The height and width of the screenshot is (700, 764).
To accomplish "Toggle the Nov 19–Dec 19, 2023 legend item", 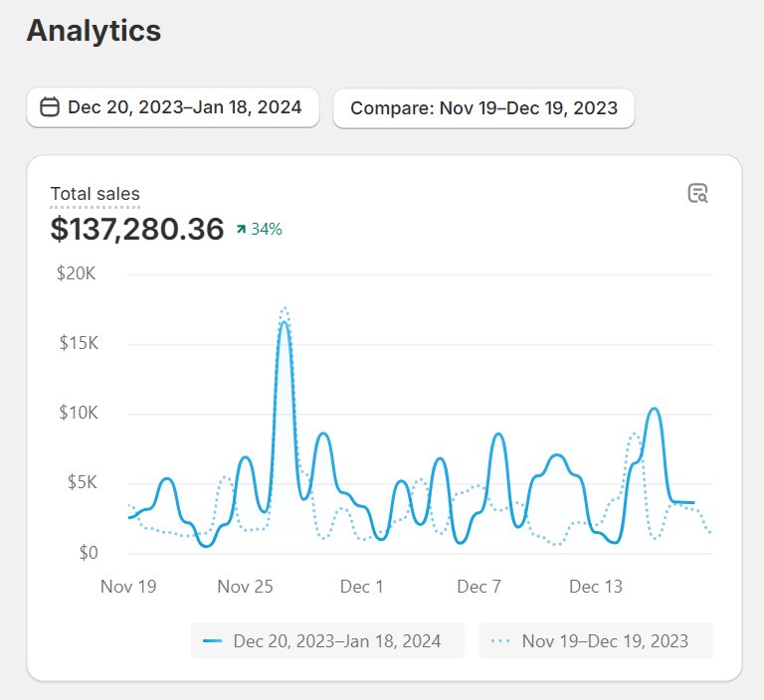I will pos(596,640).
